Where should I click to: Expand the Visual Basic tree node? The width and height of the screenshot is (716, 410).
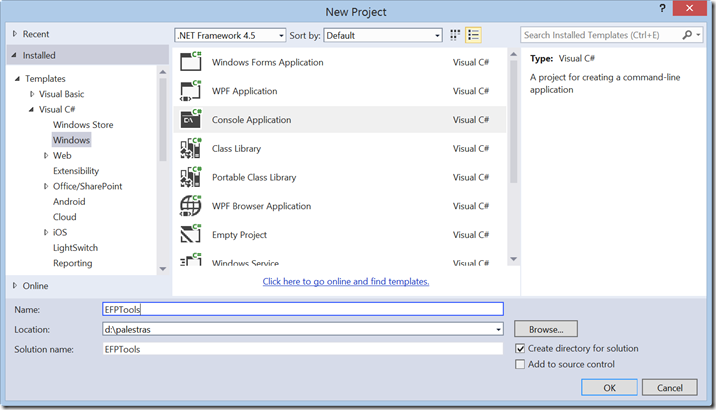tap(32, 94)
